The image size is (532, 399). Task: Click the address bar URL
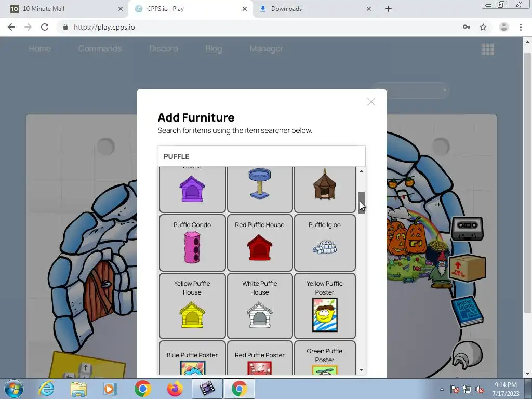[104, 27]
